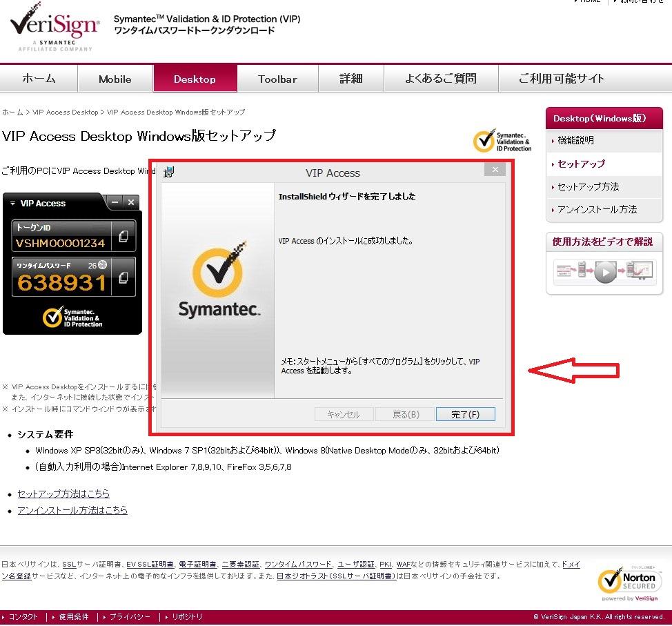Image resolution: width=672 pixels, height=626 pixels.
Task: Close the VIP Access widget
Action: (x=131, y=202)
